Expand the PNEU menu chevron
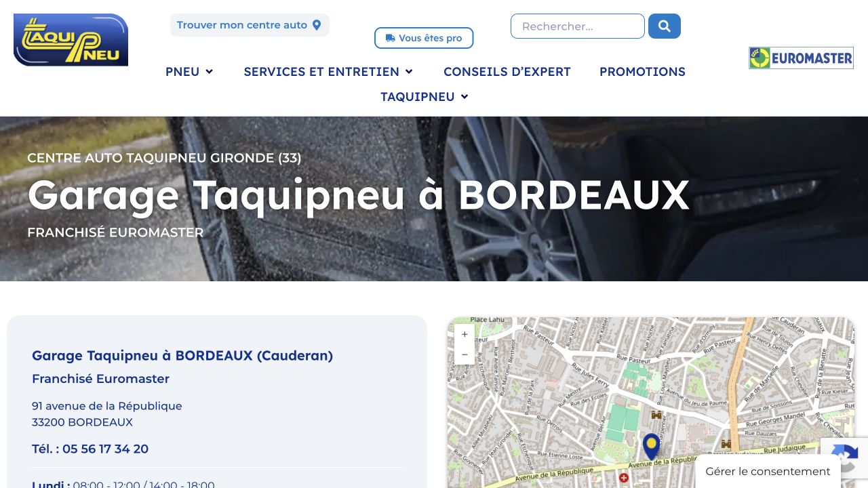Viewport: 868px width, 488px height. pos(210,72)
